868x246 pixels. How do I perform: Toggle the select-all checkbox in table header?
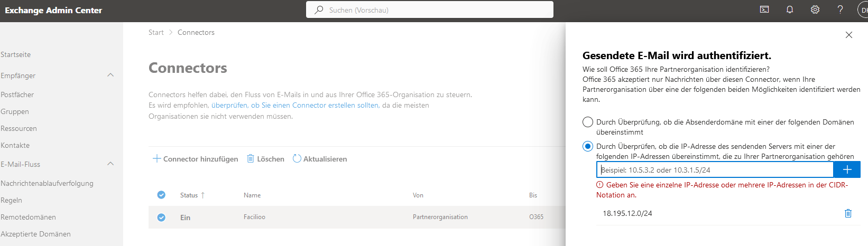161,195
